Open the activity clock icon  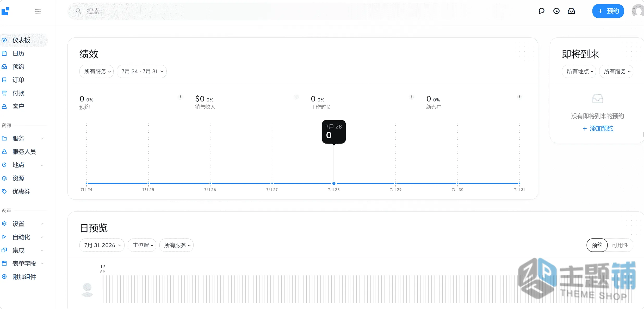pyautogui.click(x=556, y=11)
